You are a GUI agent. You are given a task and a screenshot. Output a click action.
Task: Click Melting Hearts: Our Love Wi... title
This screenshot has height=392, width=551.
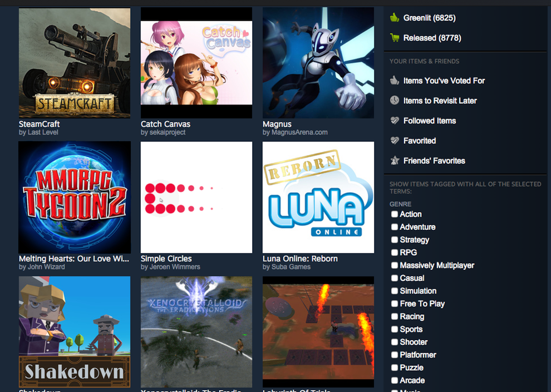[74, 259]
